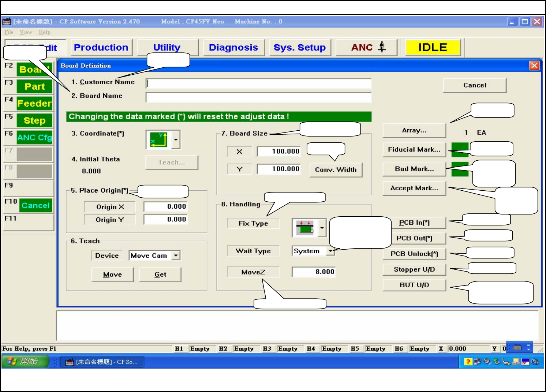This screenshot has height=392, width=546.
Task: Click the Bad Mark green indicator
Action: [460, 169]
